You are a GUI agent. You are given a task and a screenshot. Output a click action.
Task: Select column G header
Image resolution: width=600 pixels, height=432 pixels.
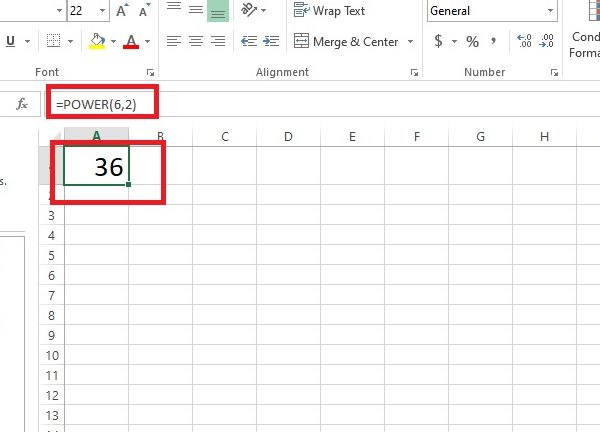(481, 137)
